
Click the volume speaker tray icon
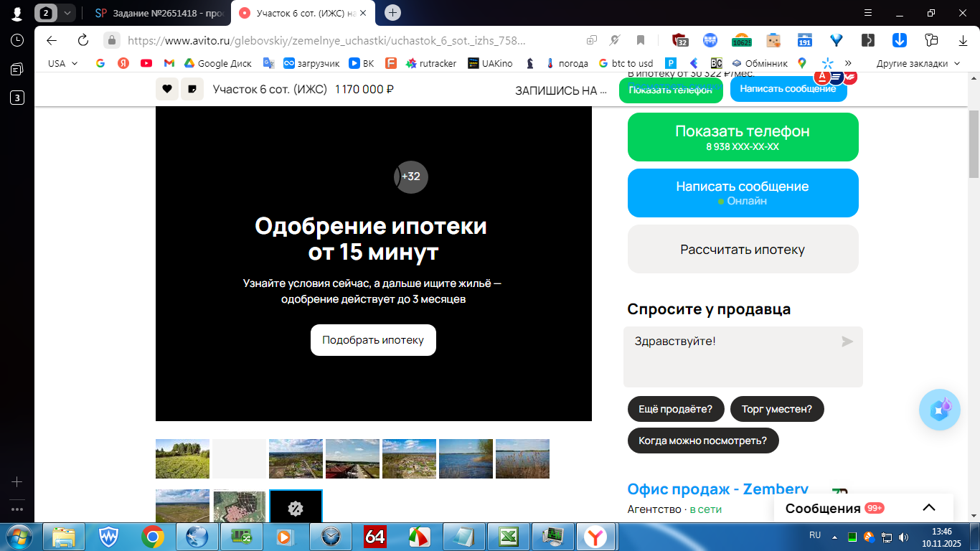903,537
